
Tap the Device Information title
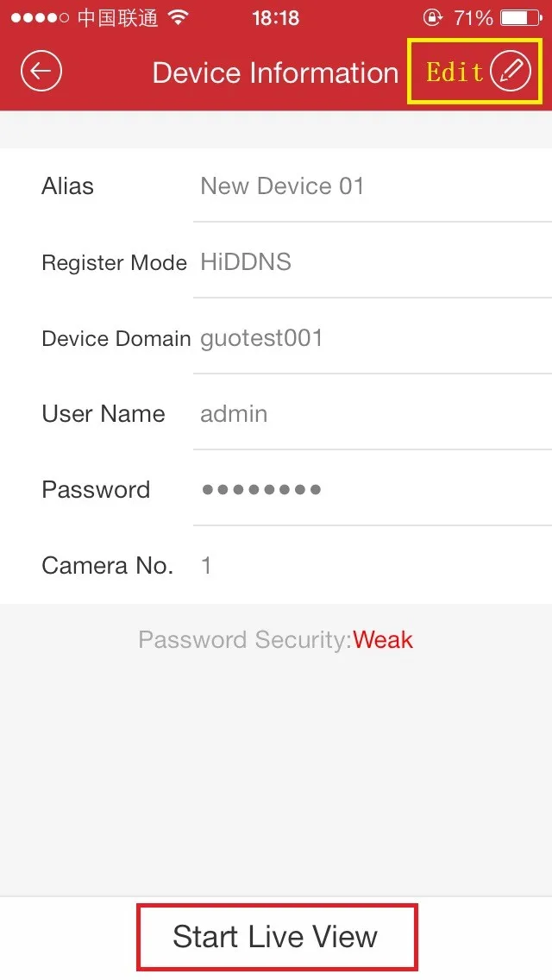275,72
